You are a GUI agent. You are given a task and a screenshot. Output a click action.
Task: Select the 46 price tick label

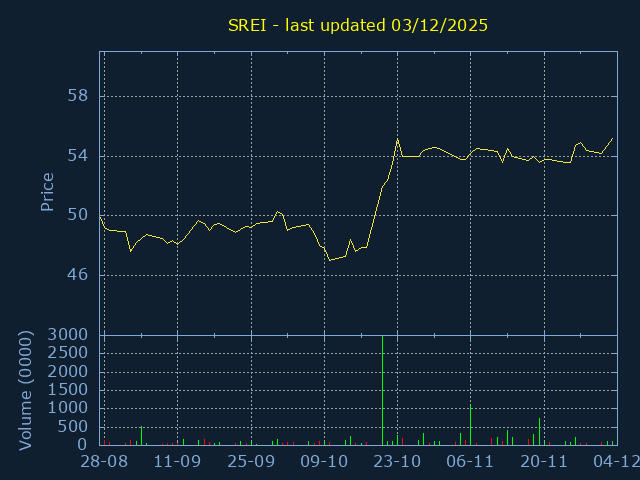(78, 274)
